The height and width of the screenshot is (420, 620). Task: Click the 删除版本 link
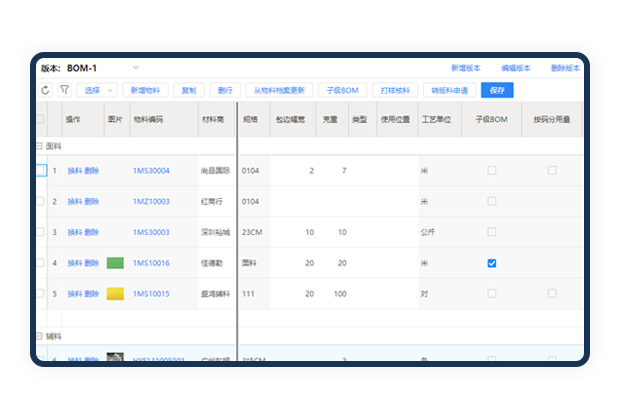pos(565,68)
